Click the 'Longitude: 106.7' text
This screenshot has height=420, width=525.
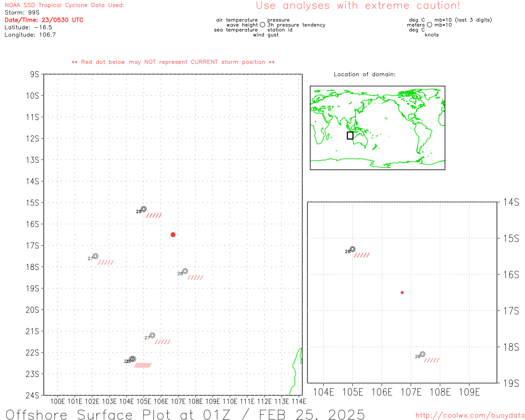[30, 35]
